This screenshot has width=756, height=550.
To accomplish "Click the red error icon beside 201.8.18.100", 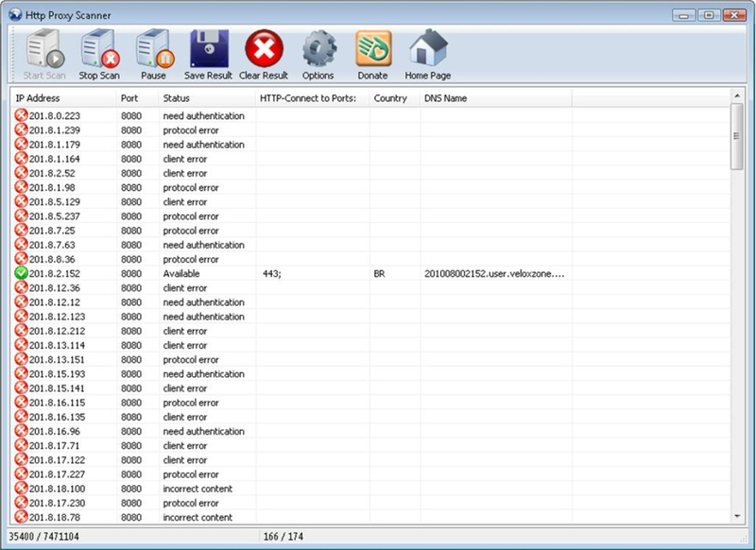I will pyautogui.click(x=21, y=489).
